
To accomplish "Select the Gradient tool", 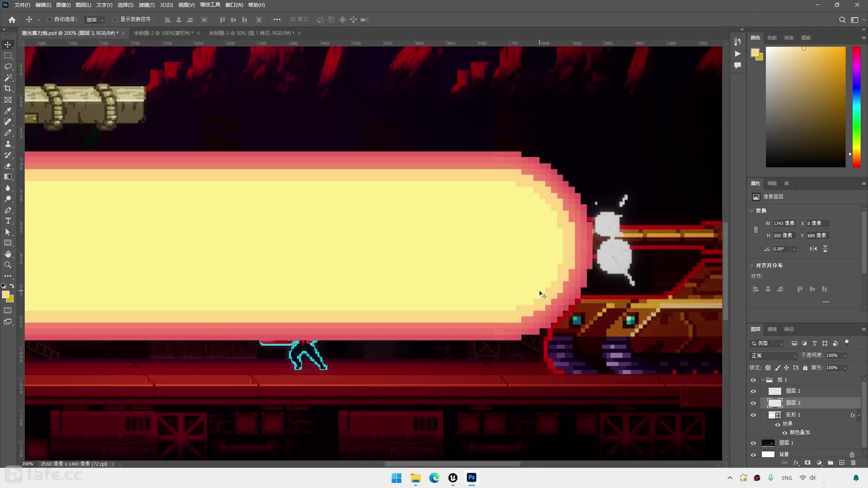I will pos(8,177).
